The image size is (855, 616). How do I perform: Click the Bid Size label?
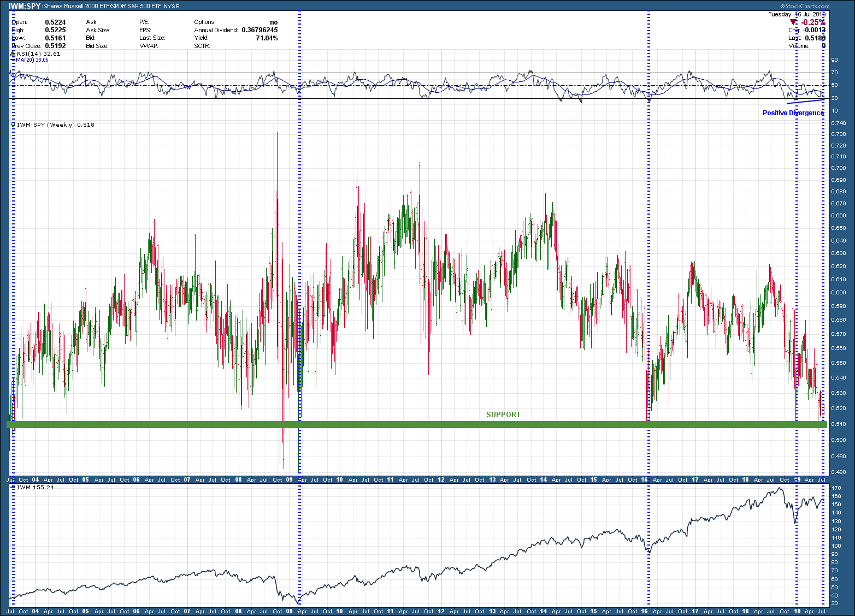point(97,46)
